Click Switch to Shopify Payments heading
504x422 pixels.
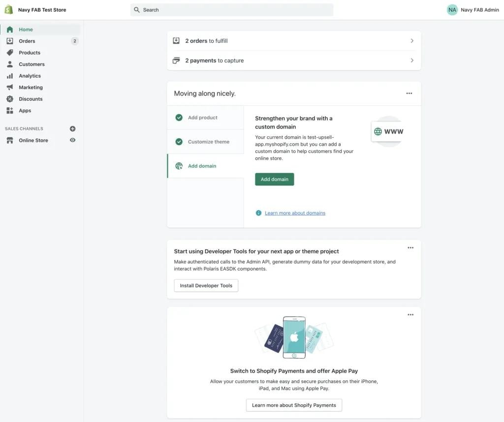coord(294,371)
